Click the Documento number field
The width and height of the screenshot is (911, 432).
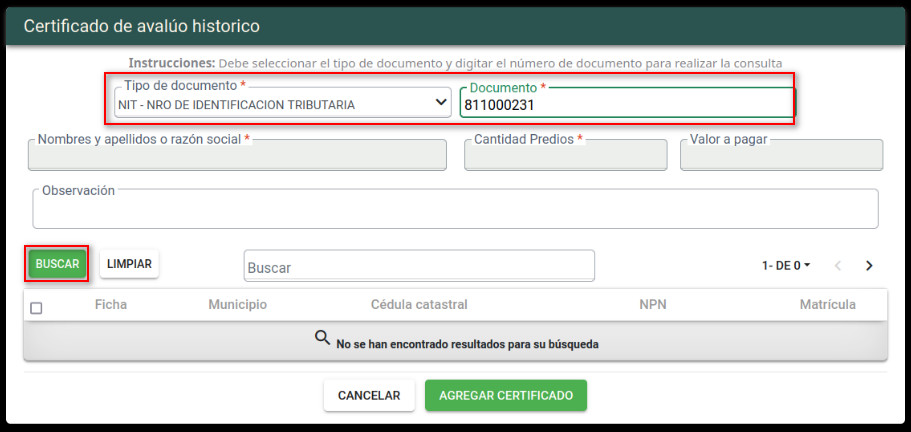(x=626, y=103)
